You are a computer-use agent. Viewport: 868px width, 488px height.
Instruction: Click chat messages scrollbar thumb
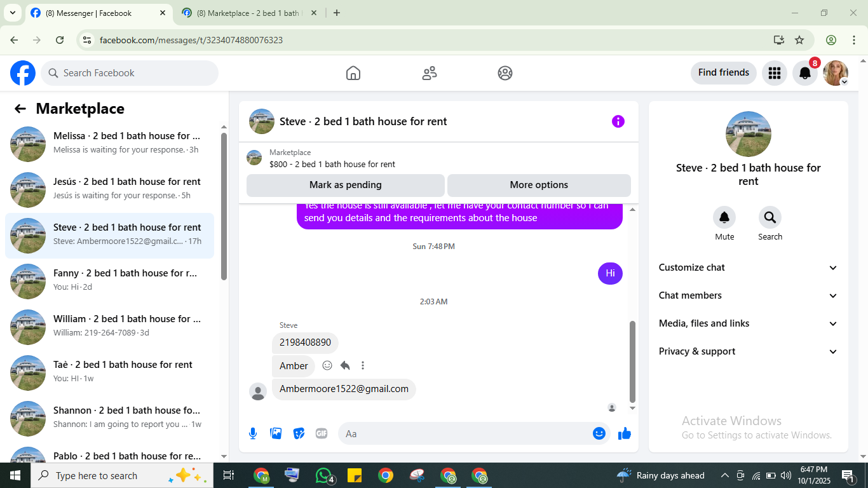coord(632,362)
